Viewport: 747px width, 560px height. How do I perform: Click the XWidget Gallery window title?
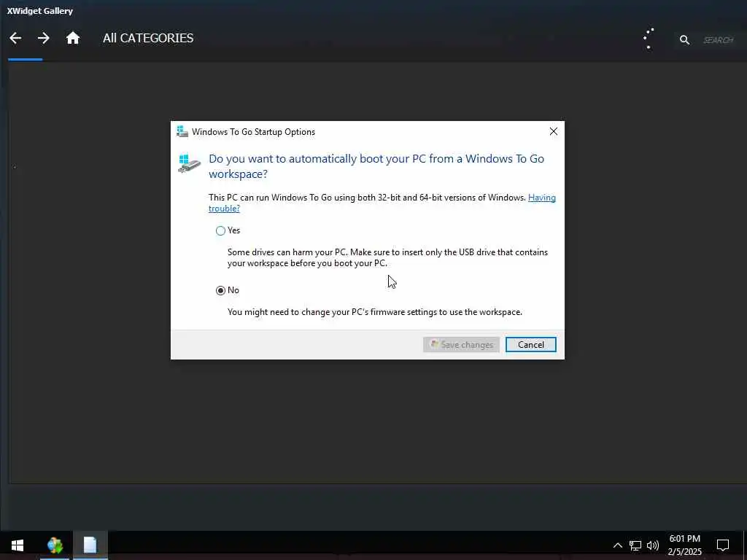click(x=40, y=11)
